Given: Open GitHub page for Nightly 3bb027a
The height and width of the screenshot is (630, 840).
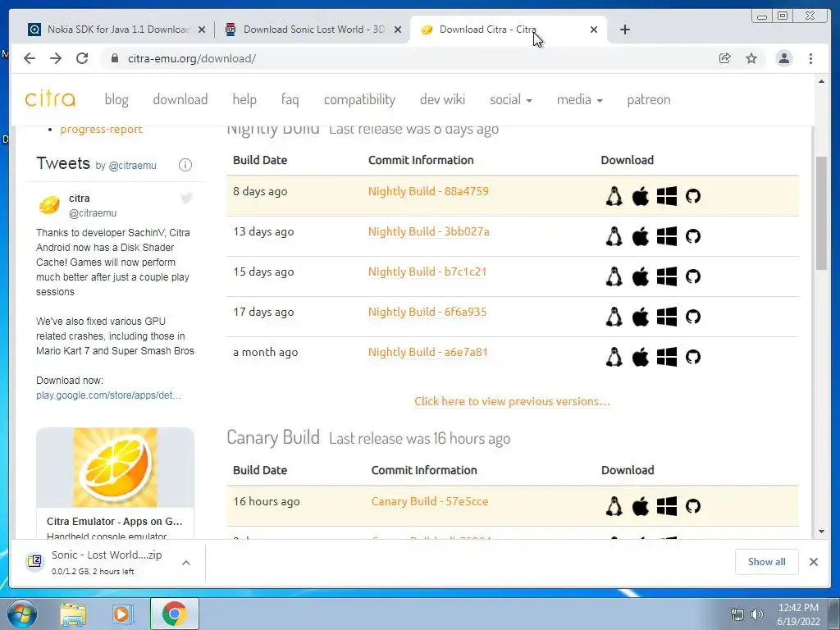Looking at the screenshot, I should pyautogui.click(x=692, y=236).
